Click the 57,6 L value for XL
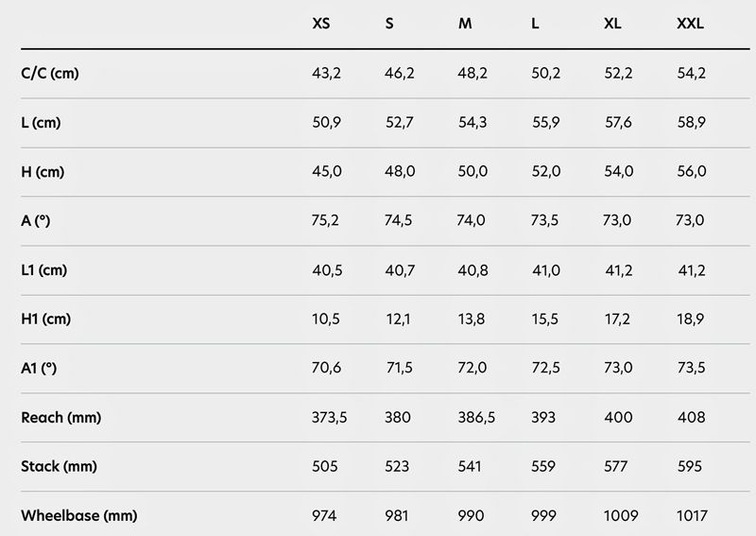Image resolution: width=756 pixels, height=536 pixels. coord(618,123)
